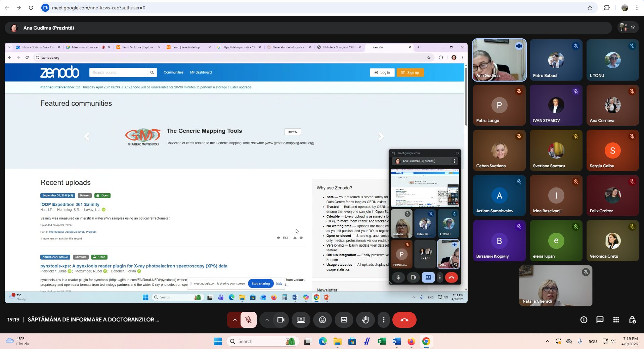Expand audio settings arrow beside microphone
644x349 pixels.
click(234, 320)
